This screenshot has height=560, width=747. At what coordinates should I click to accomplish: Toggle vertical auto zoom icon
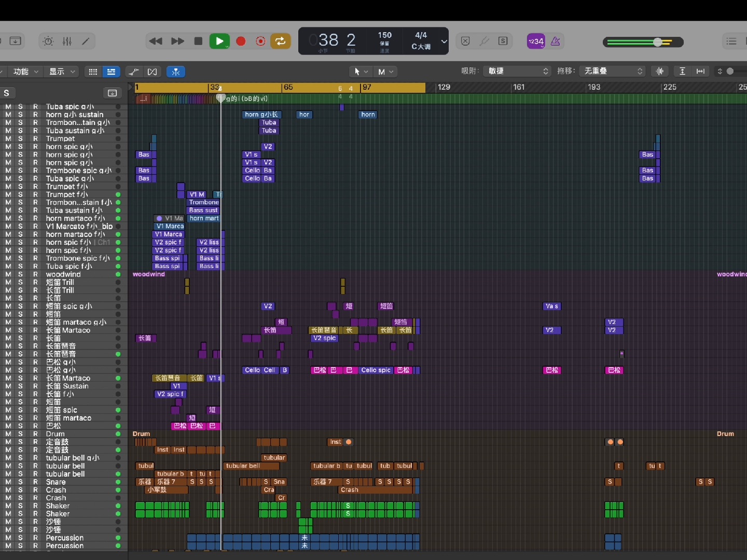(x=683, y=71)
